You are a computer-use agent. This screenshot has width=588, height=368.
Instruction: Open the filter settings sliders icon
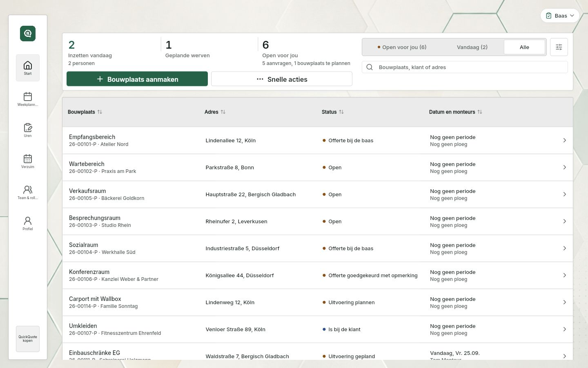[559, 47]
